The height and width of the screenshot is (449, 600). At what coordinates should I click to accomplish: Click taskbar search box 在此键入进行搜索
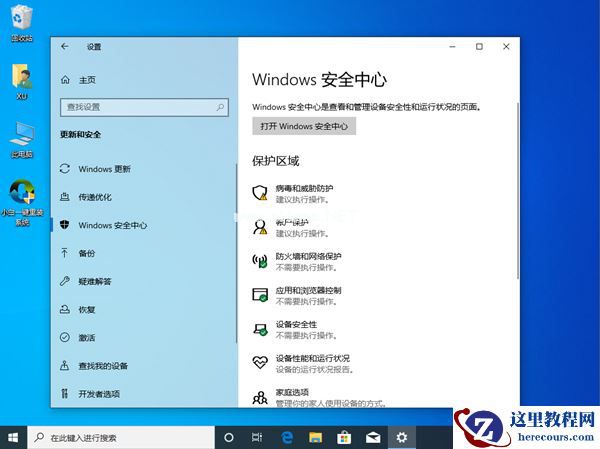121,438
